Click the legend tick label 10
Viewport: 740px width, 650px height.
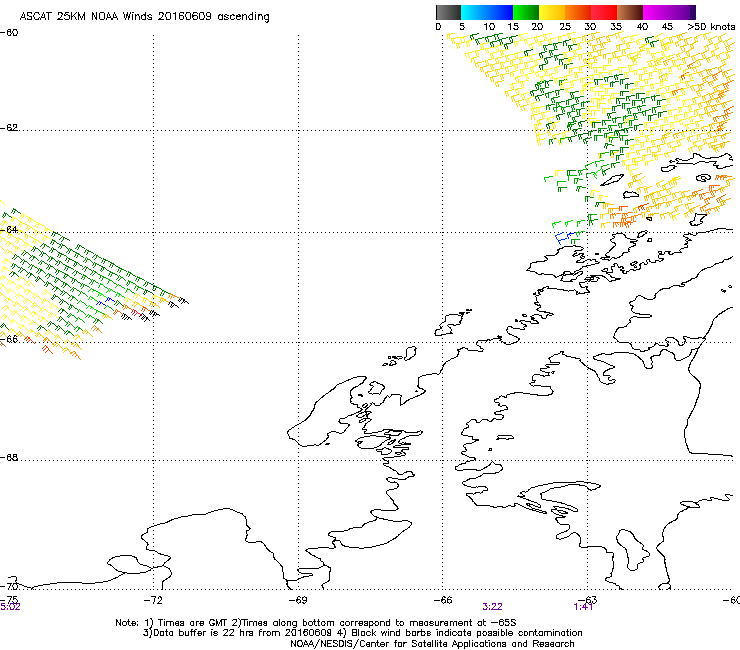[x=489, y=27]
